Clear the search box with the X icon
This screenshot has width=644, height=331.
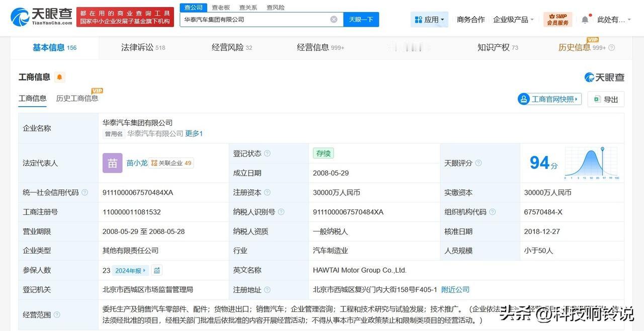(x=334, y=19)
